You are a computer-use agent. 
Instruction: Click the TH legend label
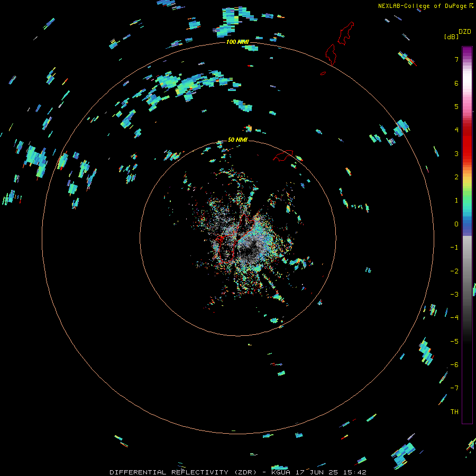click(x=454, y=412)
